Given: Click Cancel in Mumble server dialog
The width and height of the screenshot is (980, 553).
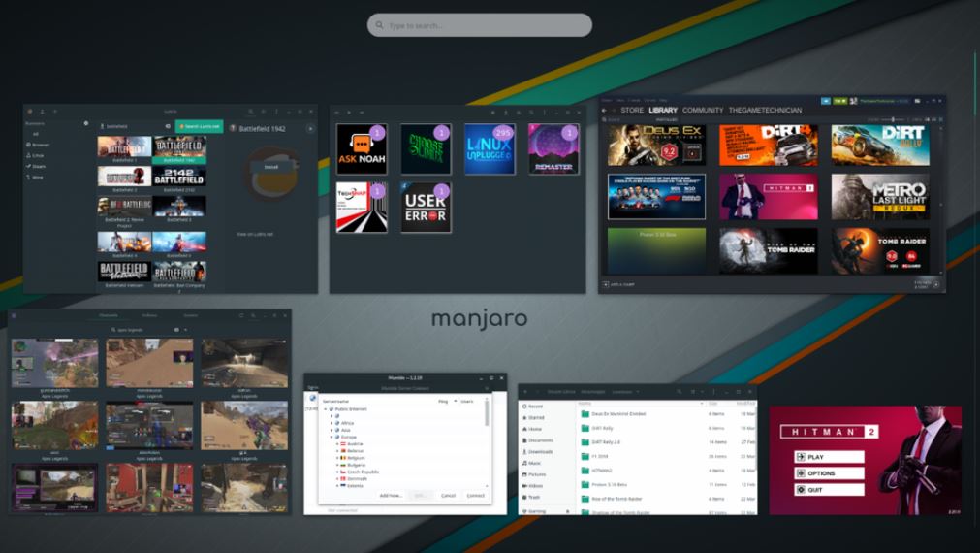Looking at the screenshot, I should click(448, 496).
